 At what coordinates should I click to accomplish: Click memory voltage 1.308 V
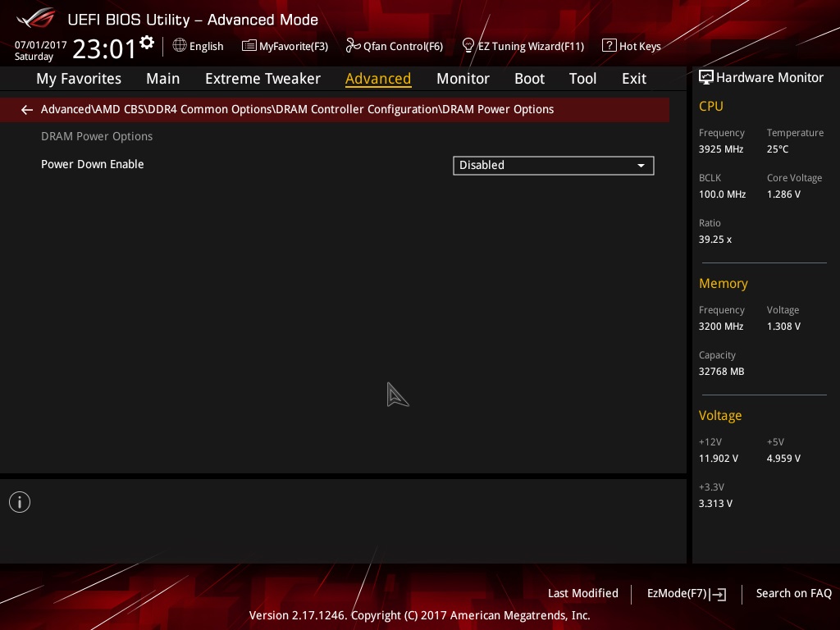[783, 326]
